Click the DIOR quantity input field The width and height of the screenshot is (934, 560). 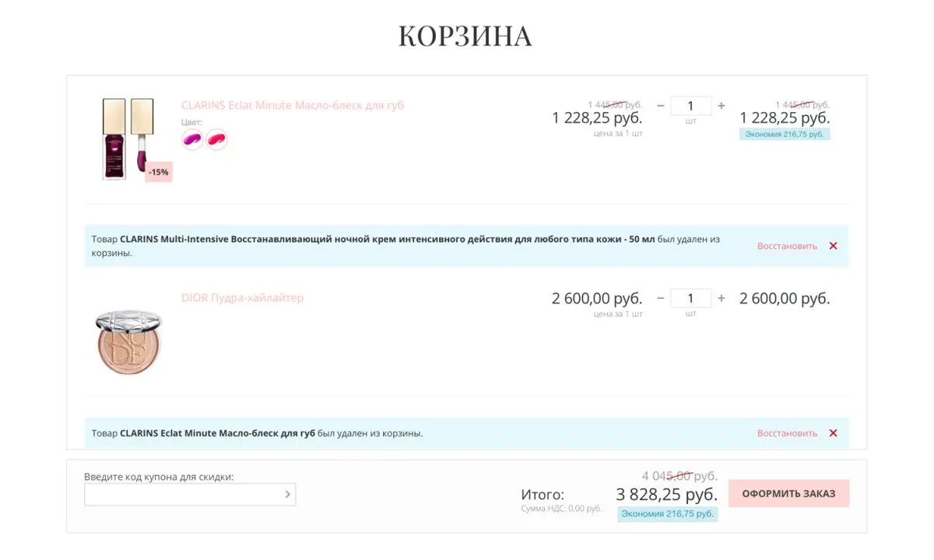[690, 298]
